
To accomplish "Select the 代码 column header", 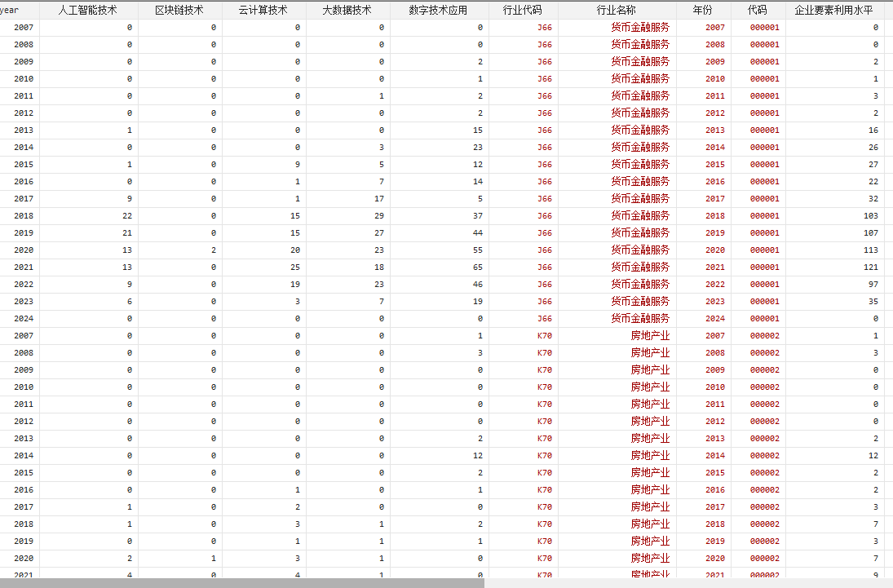I will (757, 10).
